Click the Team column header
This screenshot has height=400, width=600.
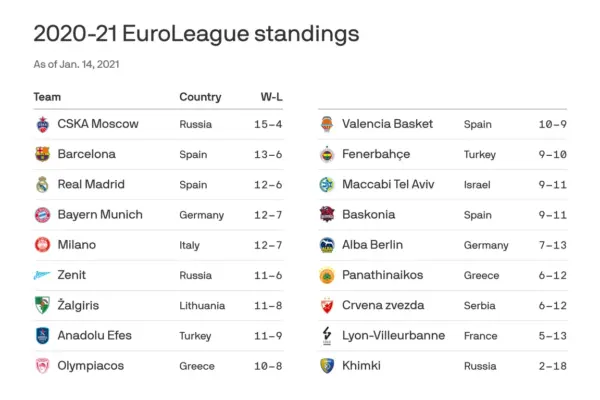coord(47,97)
